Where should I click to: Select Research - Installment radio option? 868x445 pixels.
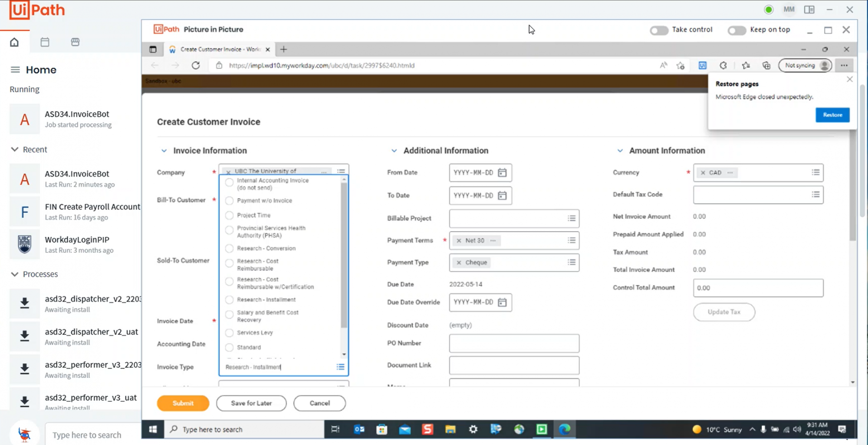[x=230, y=300]
